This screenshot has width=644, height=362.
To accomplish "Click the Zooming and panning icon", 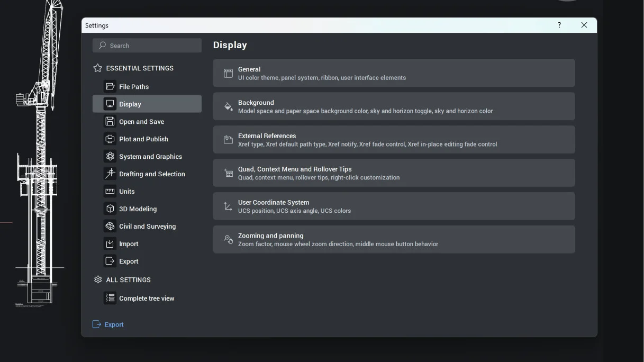I will coord(228,240).
